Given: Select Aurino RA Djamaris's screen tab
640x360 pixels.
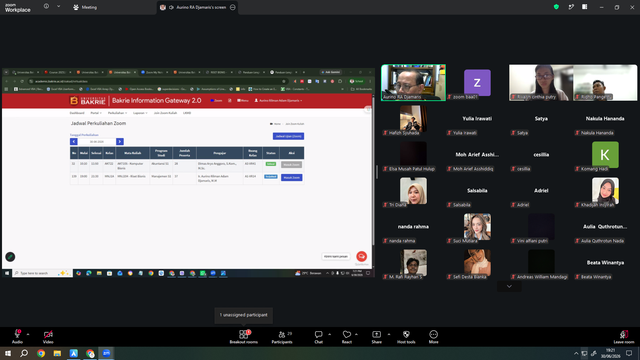Looking at the screenshot, I should point(198,7).
